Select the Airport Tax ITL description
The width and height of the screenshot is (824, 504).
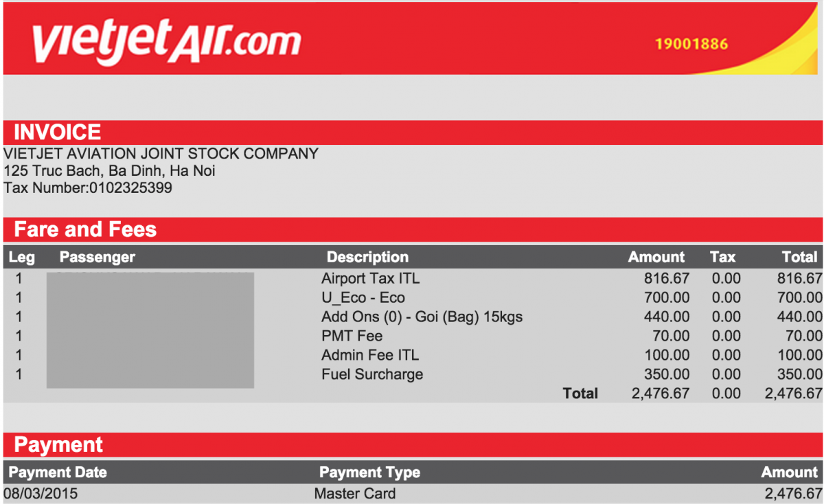(370, 279)
